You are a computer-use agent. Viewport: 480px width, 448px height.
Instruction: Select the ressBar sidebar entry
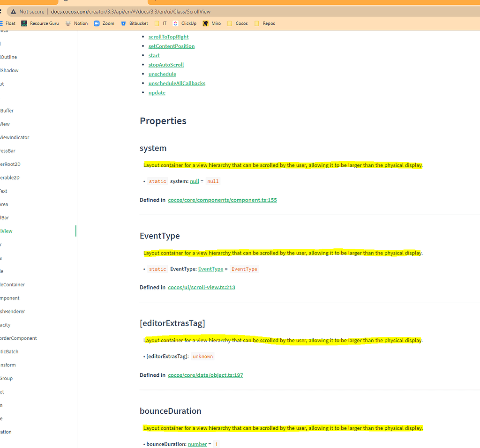(x=7, y=151)
